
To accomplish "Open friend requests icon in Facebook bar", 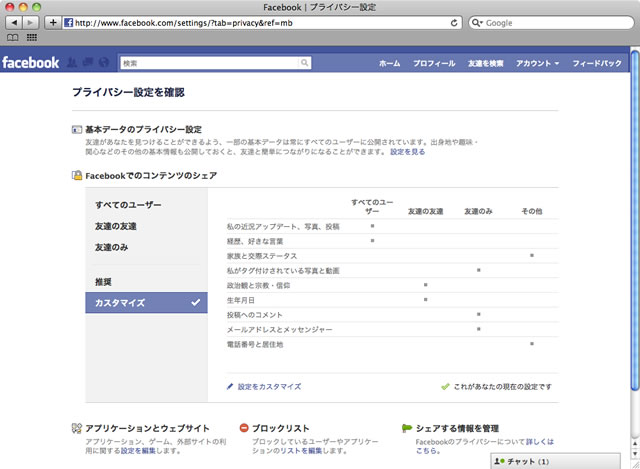I will 72,62.
